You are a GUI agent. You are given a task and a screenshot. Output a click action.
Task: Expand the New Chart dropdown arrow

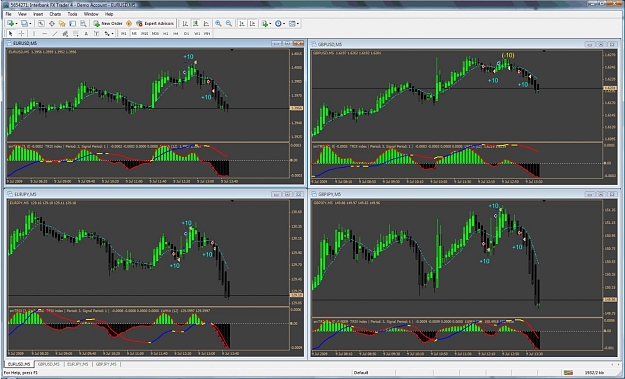click(16, 24)
